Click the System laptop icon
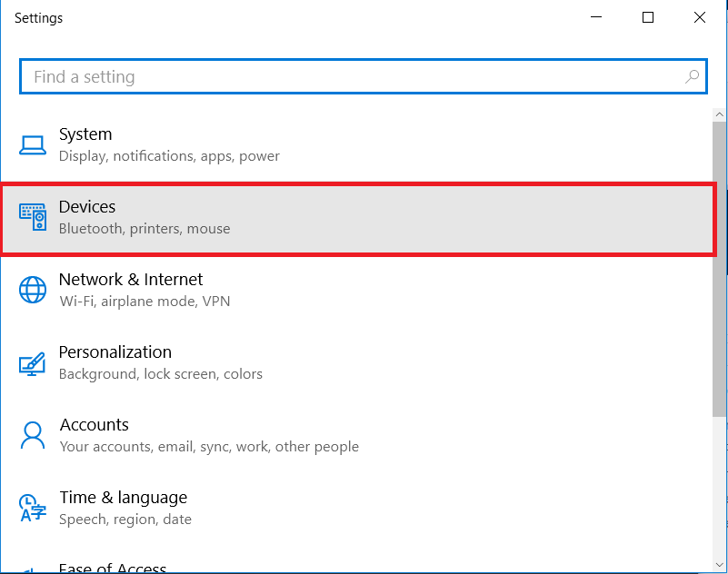 (x=33, y=145)
